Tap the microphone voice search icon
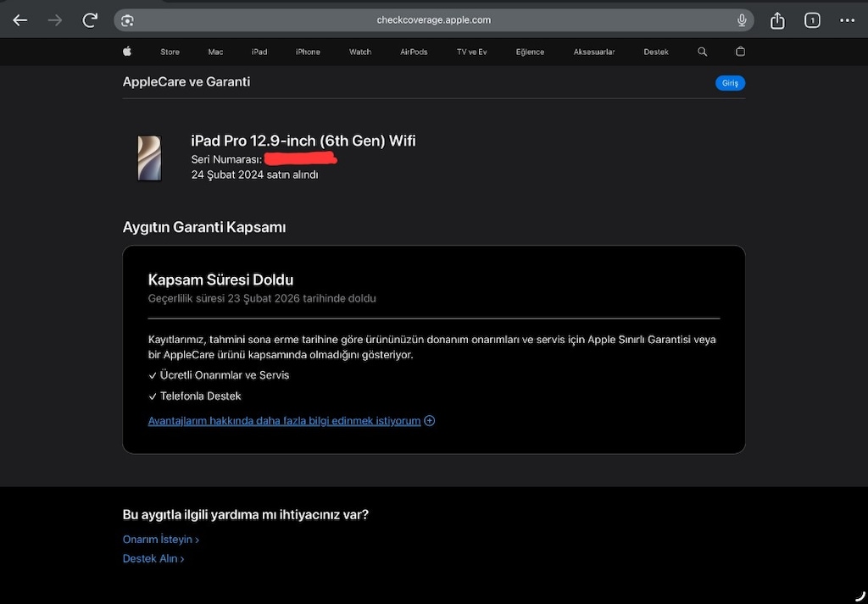The width and height of the screenshot is (868, 604). pyautogui.click(x=742, y=20)
